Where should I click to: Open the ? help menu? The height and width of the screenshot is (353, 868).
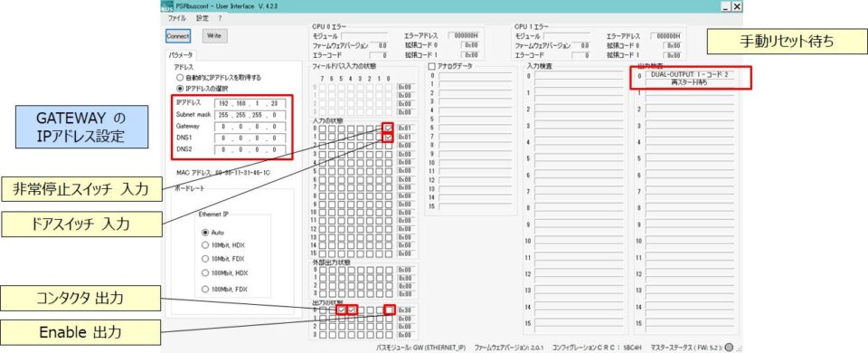(x=220, y=18)
